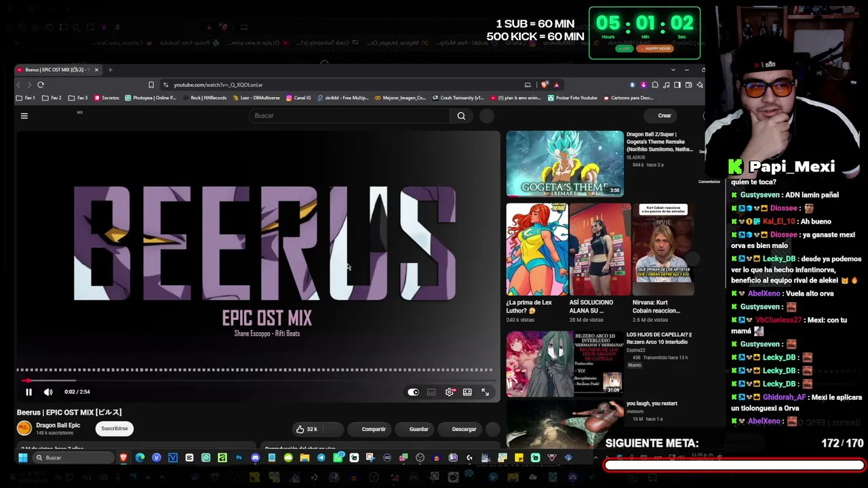Click the YouTube search magnifier button
Image resolution: width=868 pixels, height=488 pixels.
(x=461, y=116)
